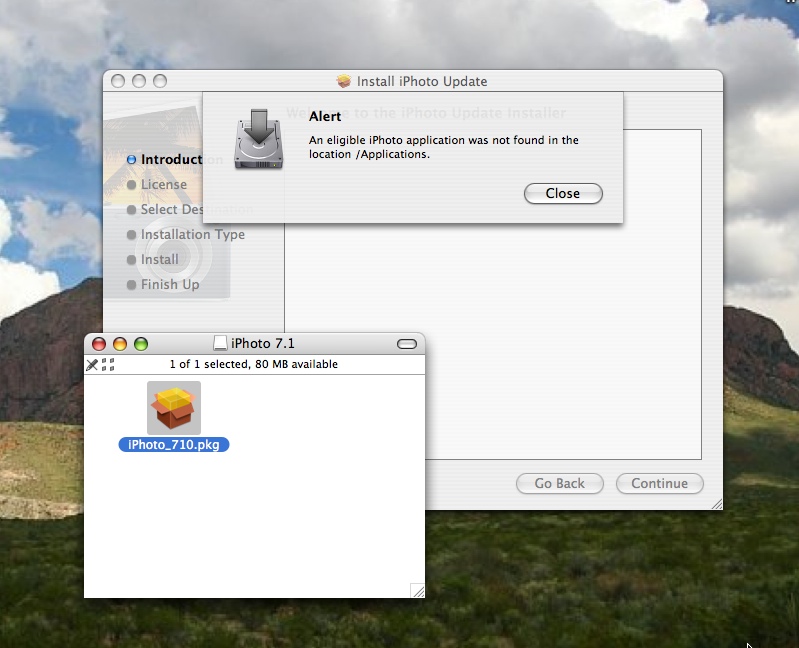
Task: Zoom the iPhoto 7.1 window with the green button
Action: (x=141, y=344)
